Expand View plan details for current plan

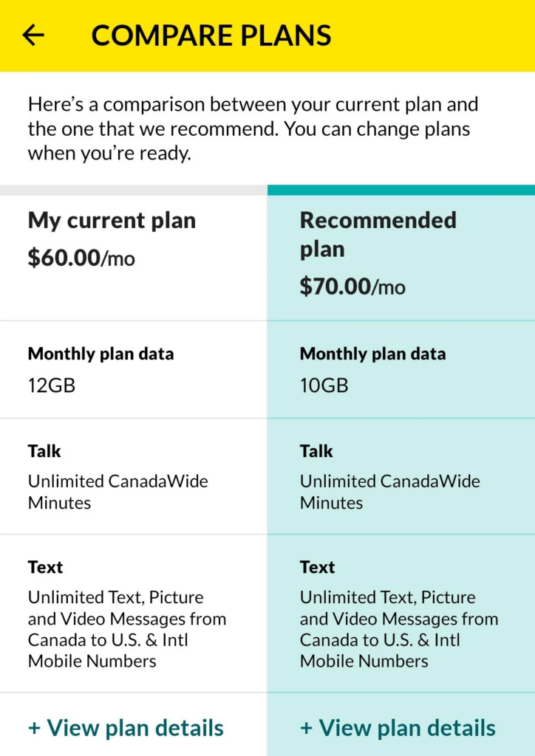[126, 727]
